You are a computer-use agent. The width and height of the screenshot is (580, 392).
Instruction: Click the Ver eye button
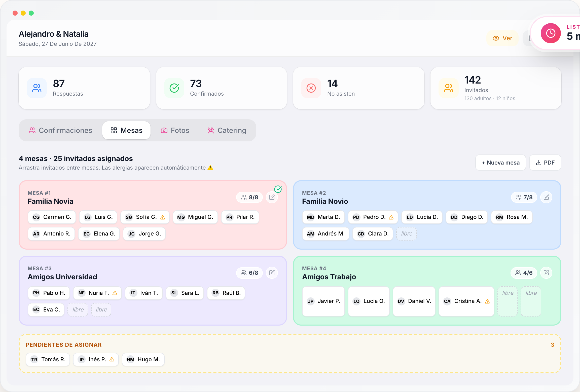click(502, 38)
